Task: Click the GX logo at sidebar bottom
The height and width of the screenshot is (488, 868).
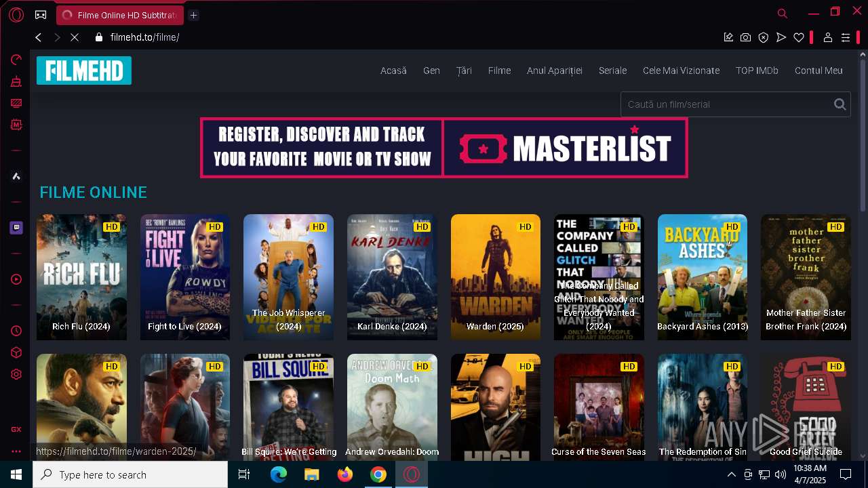Action: pyautogui.click(x=16, y=429)
